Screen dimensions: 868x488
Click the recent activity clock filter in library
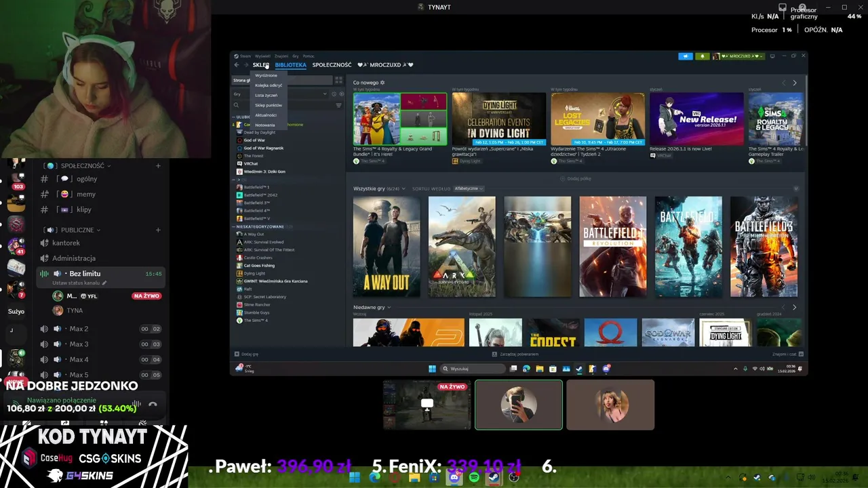point(334,94)
